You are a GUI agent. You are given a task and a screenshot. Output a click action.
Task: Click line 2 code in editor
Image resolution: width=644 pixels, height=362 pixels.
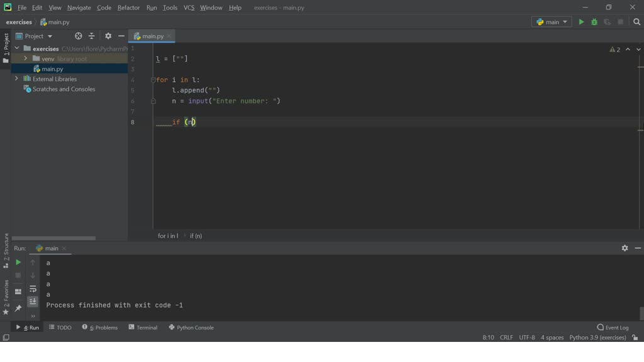point(172,58)
